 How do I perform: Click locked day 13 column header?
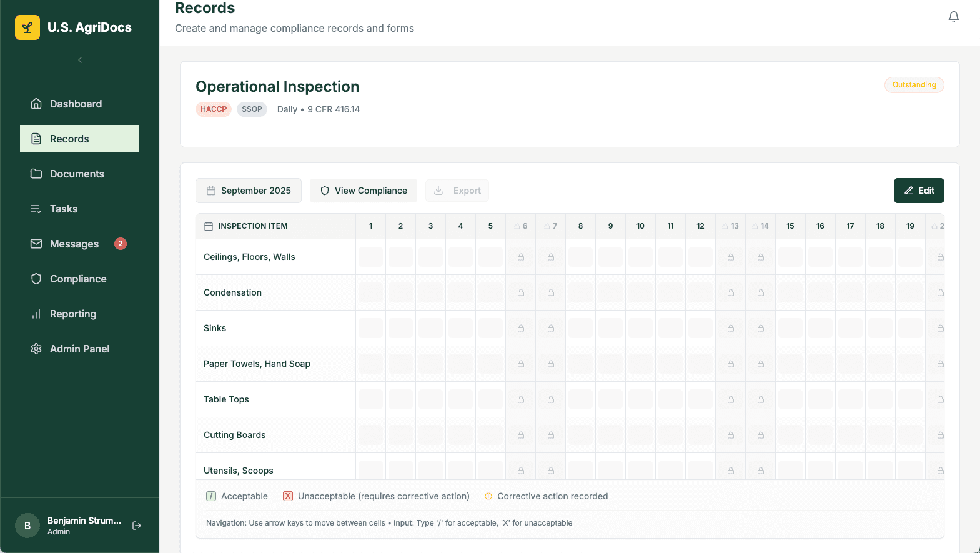(x=730, y=226)
